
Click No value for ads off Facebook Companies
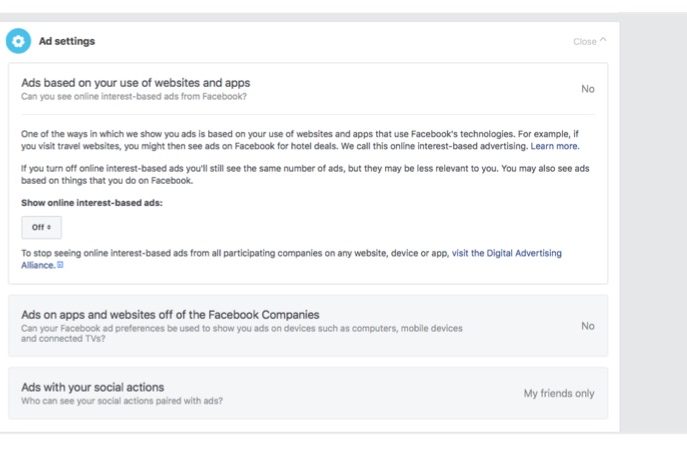pyautogui.click(x=587, y=326)
